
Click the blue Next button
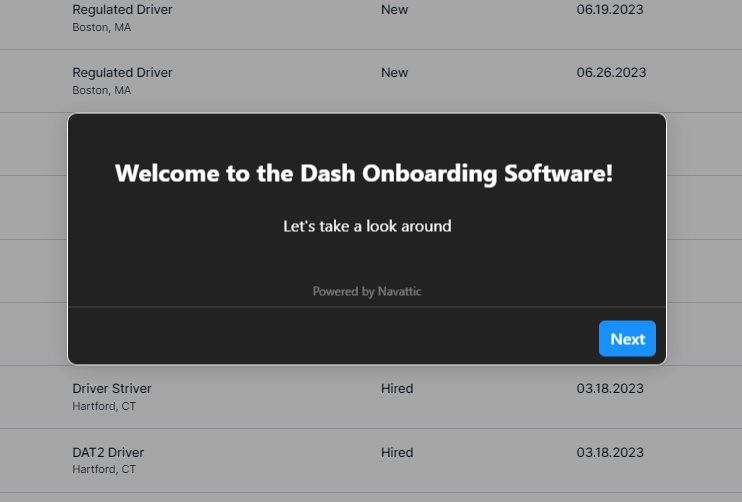coord(627,338)
